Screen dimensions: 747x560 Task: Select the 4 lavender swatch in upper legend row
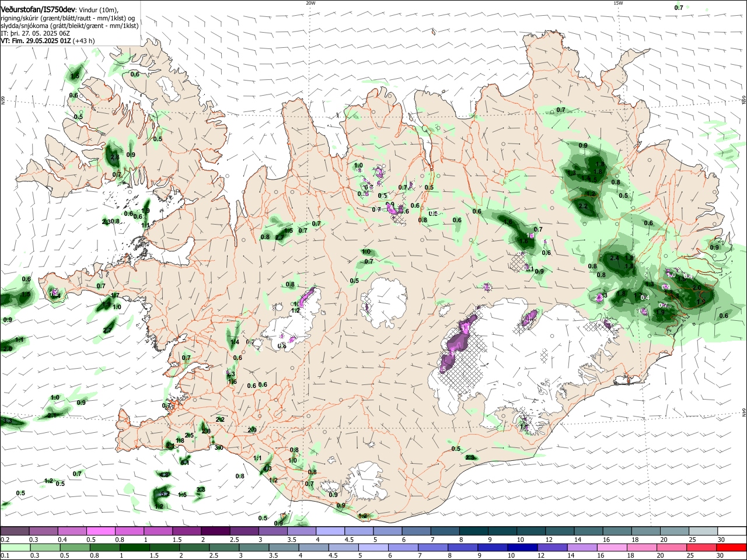[x=329, y=531]
